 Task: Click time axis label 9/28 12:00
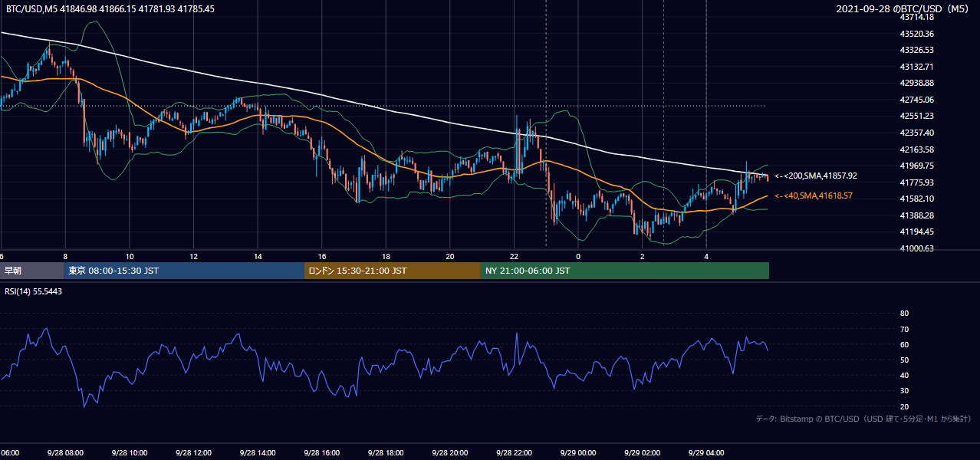(x=193, y=452)
